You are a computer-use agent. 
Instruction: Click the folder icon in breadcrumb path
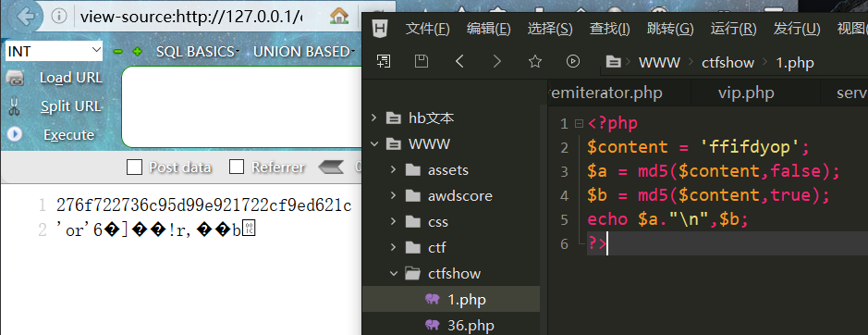[613, 62]
